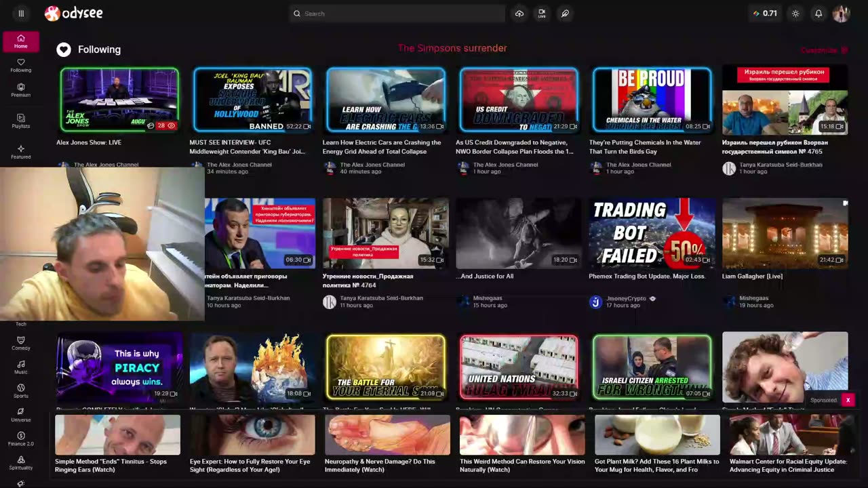This screenshot has width=868, height=488.
Task: Click the Tech sidebar label
Action: click(21, 324)
